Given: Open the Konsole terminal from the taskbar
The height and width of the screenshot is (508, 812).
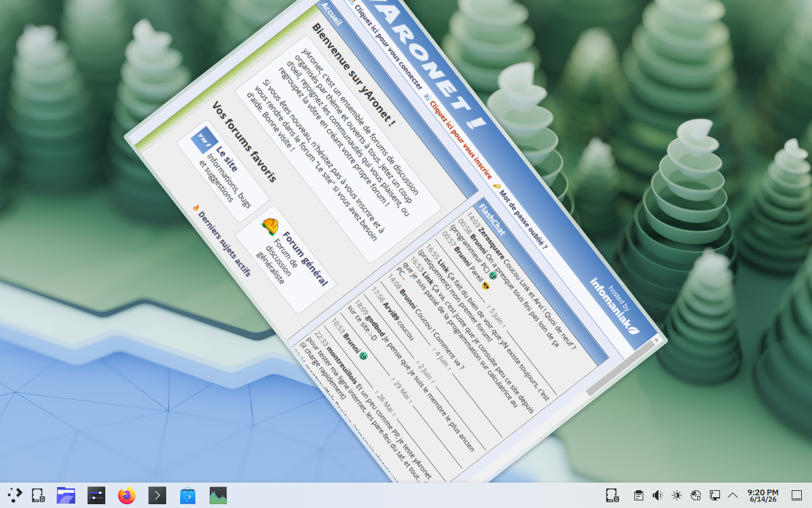Looking at the screenshot, I should coord(157,495).
